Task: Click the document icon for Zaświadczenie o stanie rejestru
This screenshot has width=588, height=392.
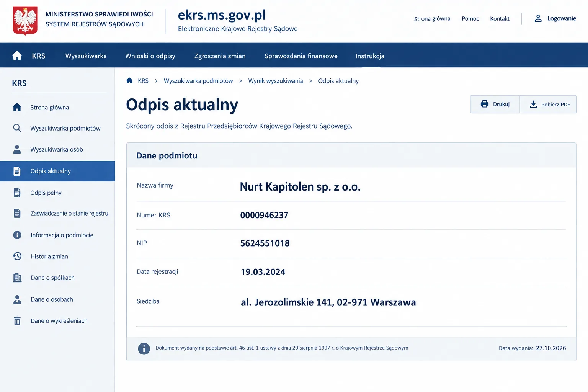Action: [17, 213]
